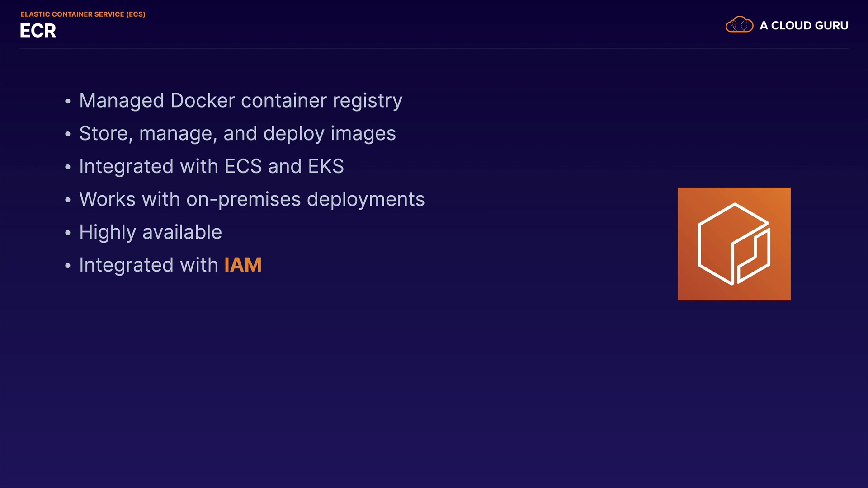Select the Integrated with ECS and EKS line

coord(211,166)
